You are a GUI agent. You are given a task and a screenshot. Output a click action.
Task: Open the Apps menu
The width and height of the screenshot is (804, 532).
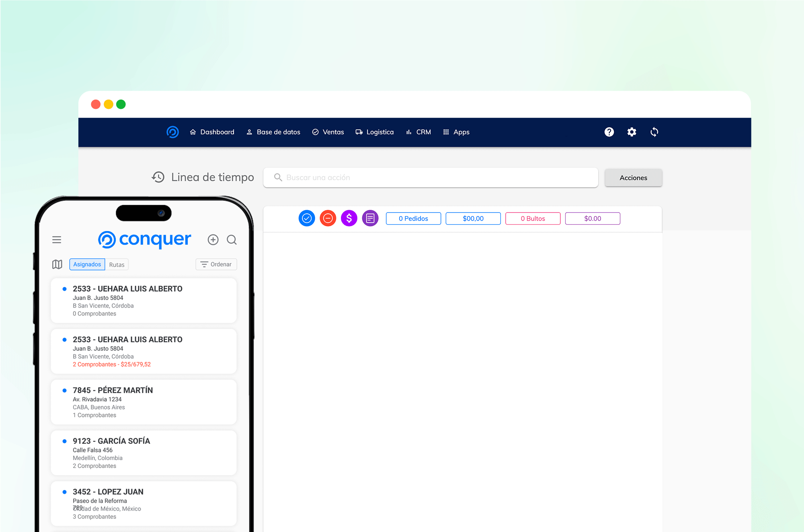coord(456,132)
